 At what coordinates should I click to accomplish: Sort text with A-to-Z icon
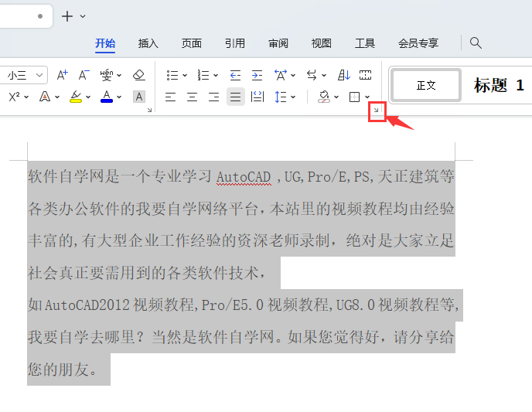click(343, 75)
